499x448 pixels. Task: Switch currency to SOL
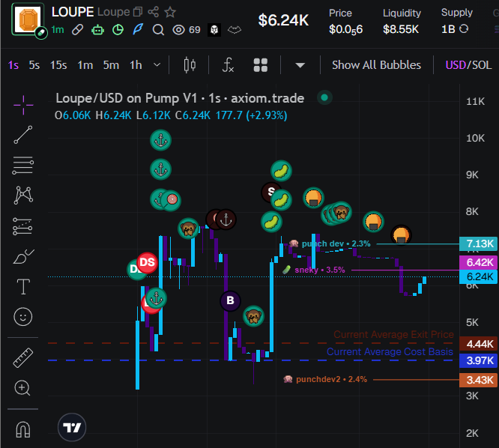coord(482,65)
